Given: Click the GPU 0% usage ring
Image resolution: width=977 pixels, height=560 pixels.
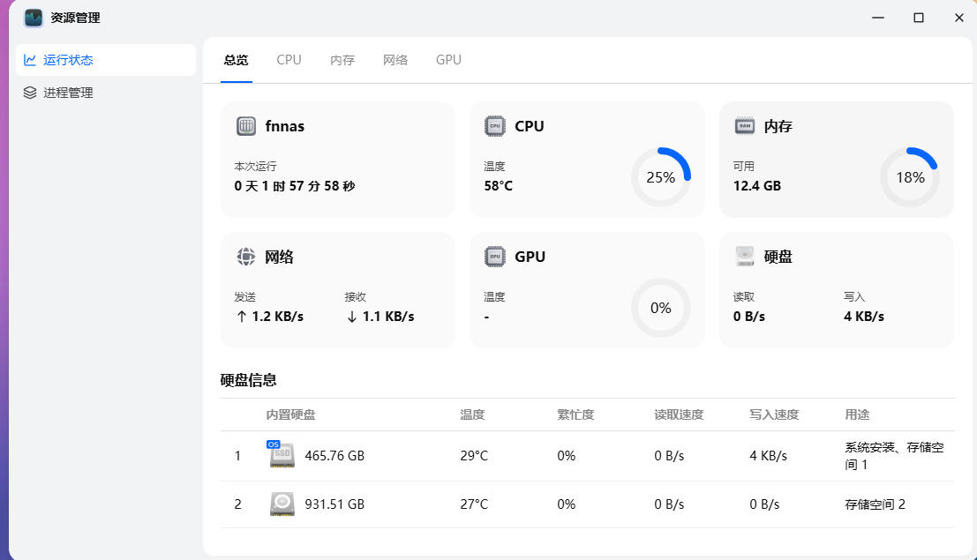Looking at the screenshot, I should pos(660,308).
